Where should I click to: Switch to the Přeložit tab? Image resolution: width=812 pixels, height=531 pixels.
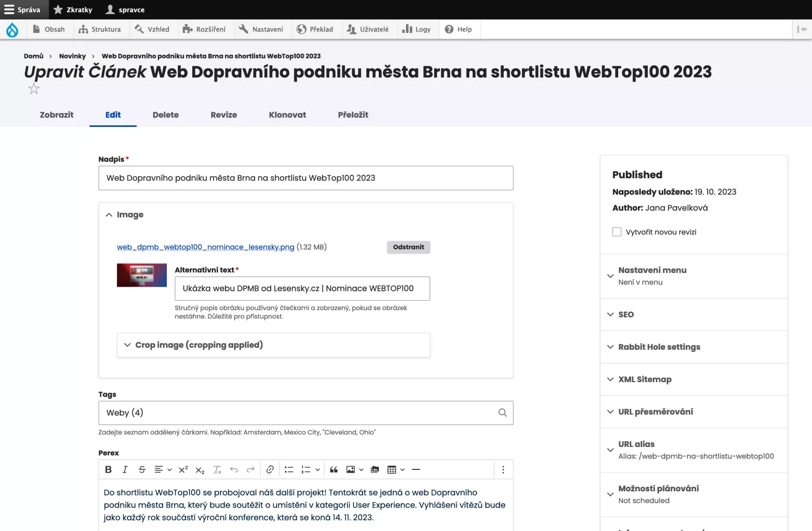pos(353,115)
